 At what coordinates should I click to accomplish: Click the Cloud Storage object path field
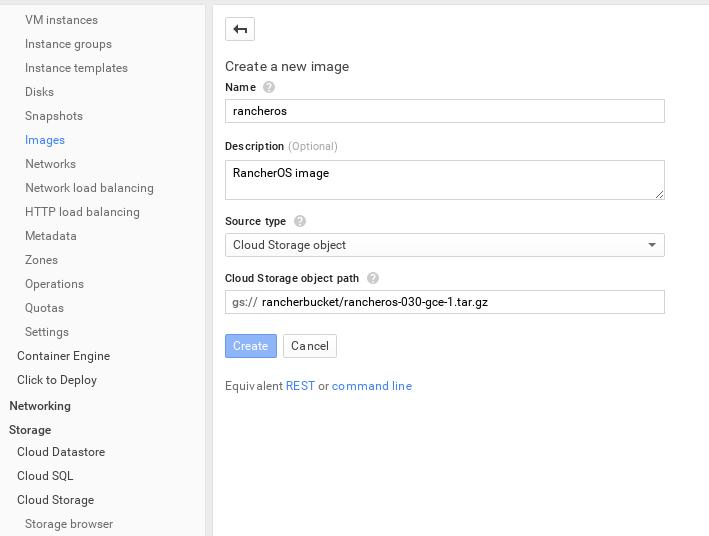460,302
